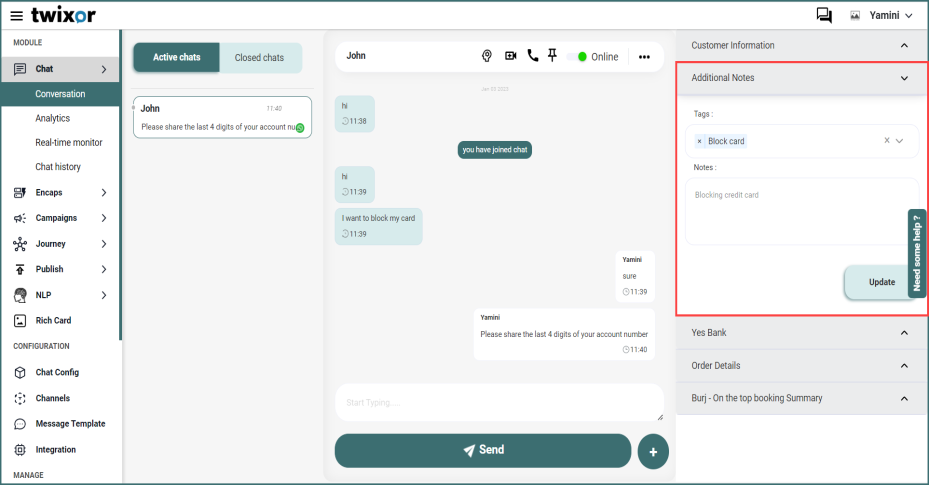This screenshot has width=929, height=485.
Task: Start a video call with John
Action: click(x=511, y=57)
